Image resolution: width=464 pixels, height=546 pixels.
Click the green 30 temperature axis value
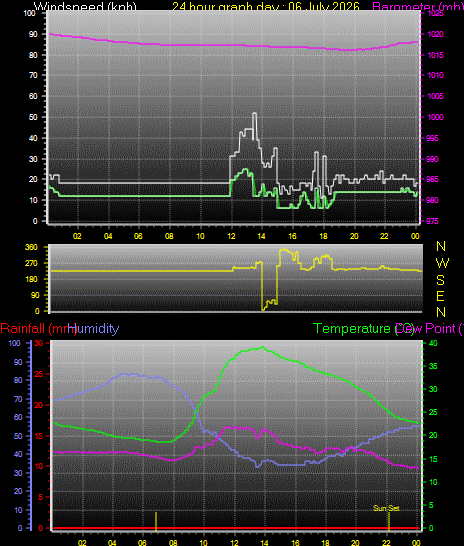coord(433,389)
